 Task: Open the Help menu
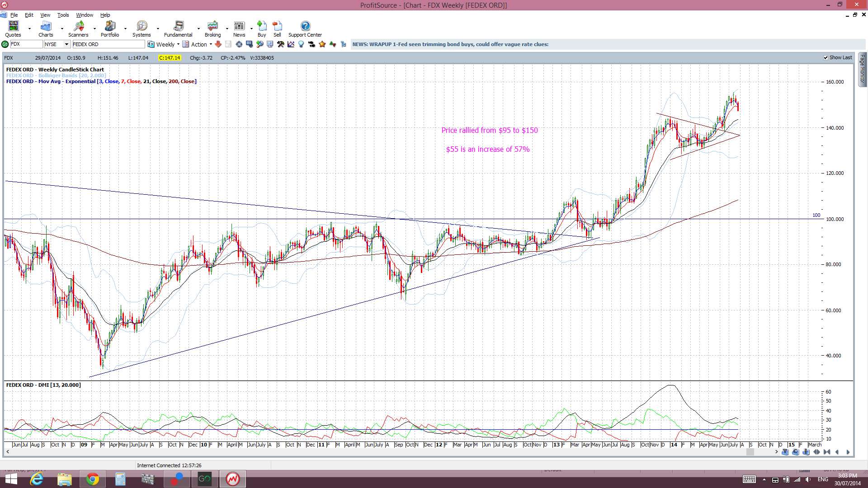(x=105, y=15)
